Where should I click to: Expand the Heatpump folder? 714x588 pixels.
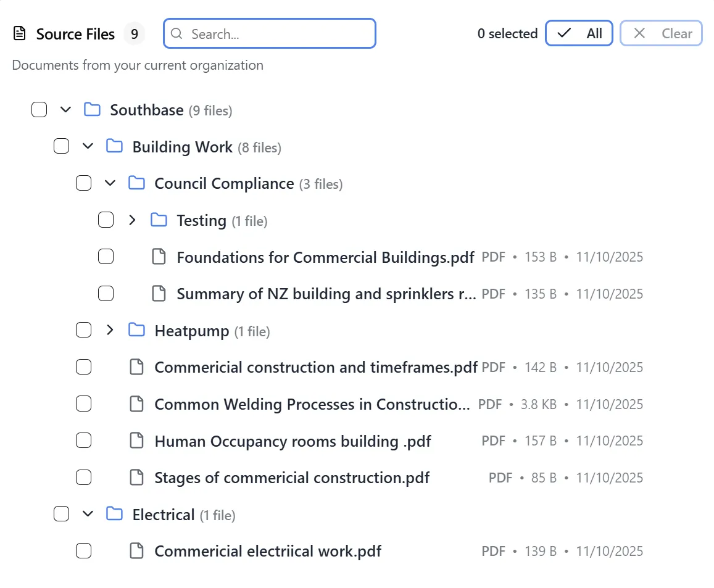109,329
